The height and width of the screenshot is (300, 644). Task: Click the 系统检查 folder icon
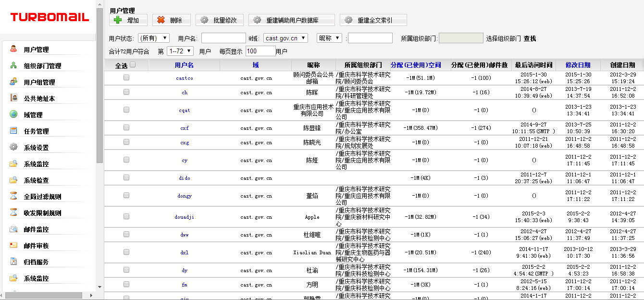[13, 180]
